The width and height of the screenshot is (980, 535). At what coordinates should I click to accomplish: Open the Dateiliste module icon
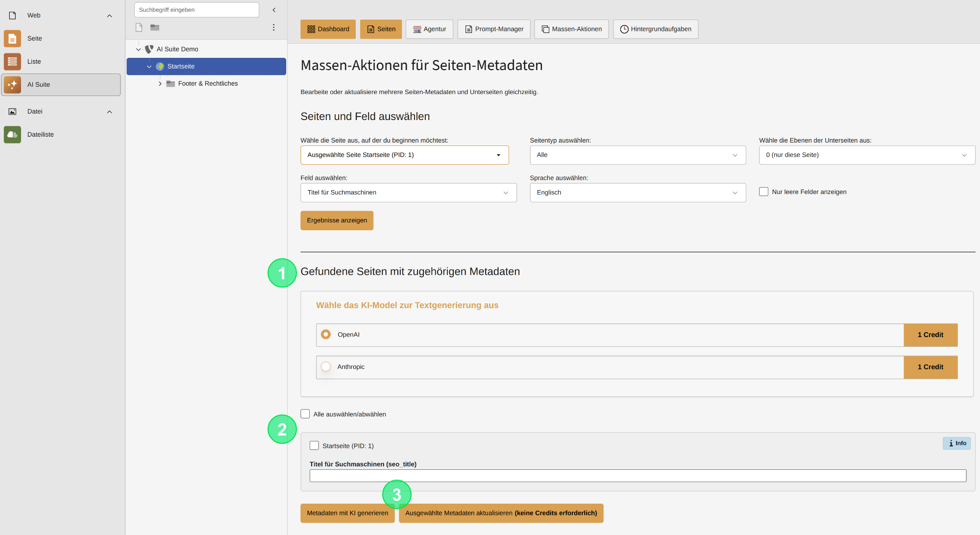click(x=12, y=134)
